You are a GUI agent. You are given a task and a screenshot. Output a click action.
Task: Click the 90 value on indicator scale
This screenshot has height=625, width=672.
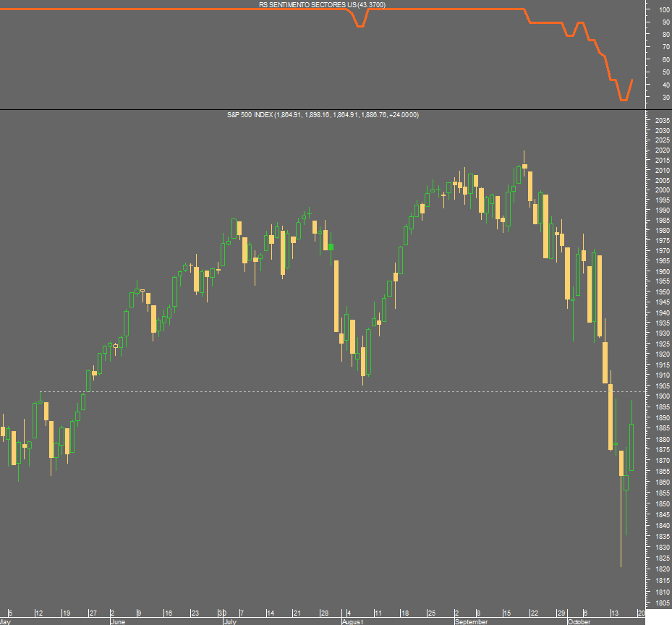666,22
